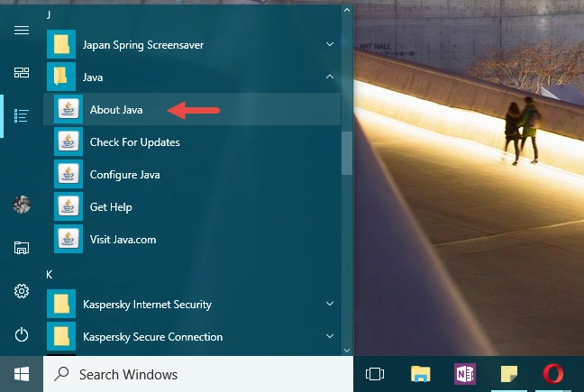Switch to the pinned tiles view icon
The width and height of the screenshot is (584, 392).
(22, 73)
